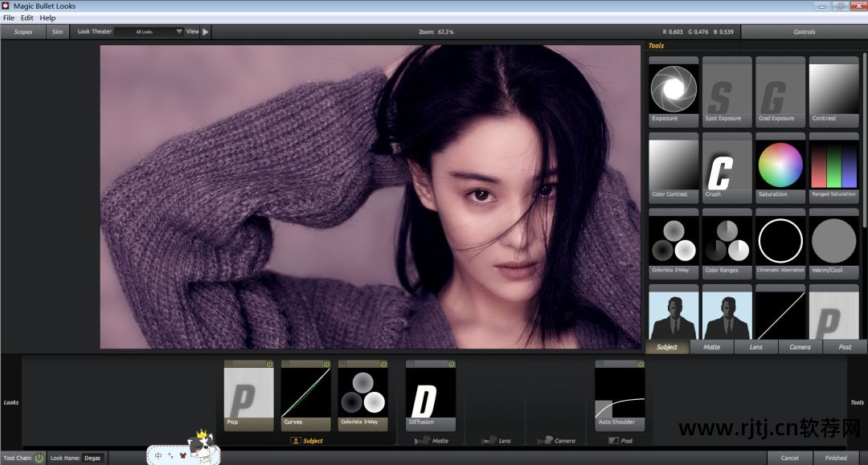Toggle the Tool Chain power switch

coord(39,458)
